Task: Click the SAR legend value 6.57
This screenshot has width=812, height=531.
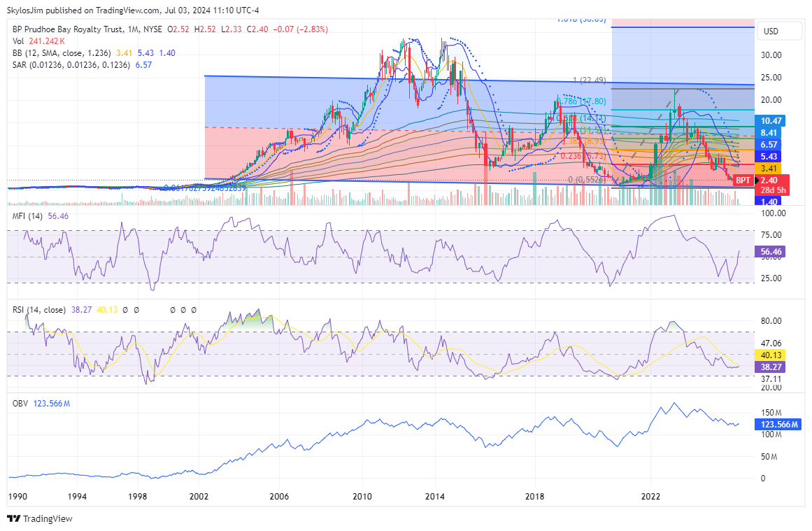Action: [143, 65]
